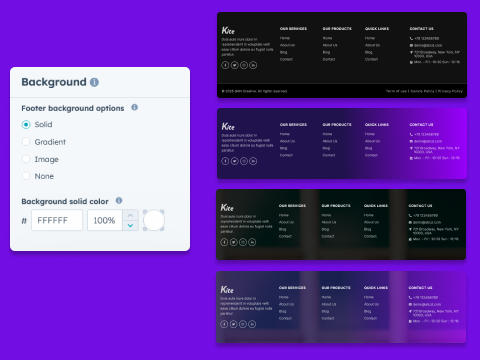Click the LinkedIn icon in the purple image footer
The height and width of the screenshot is (360, 480).
(252, 324)
